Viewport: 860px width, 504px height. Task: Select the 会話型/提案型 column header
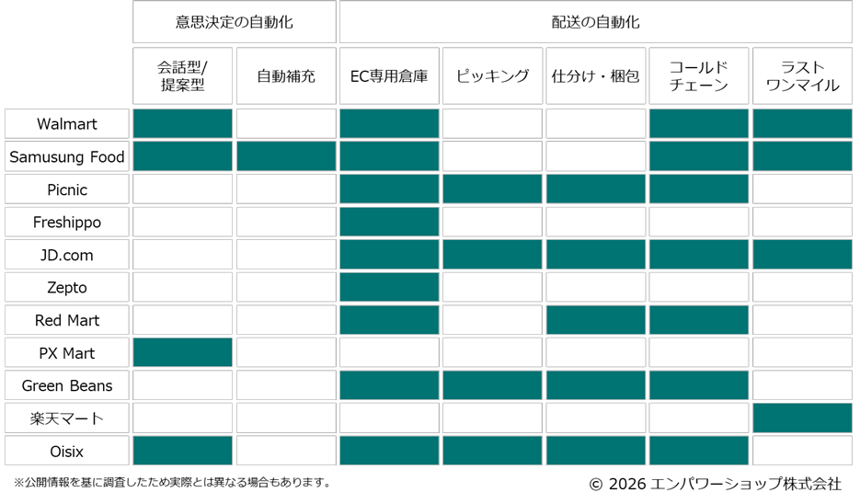pos(183,75)
